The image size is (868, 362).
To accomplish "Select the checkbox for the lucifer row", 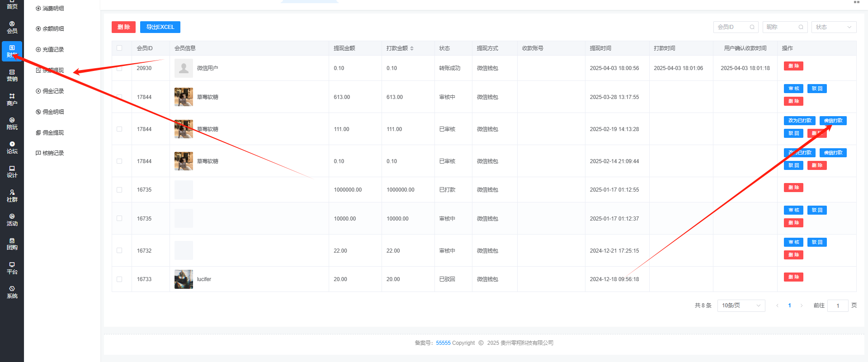I will (x=119, y=279).
